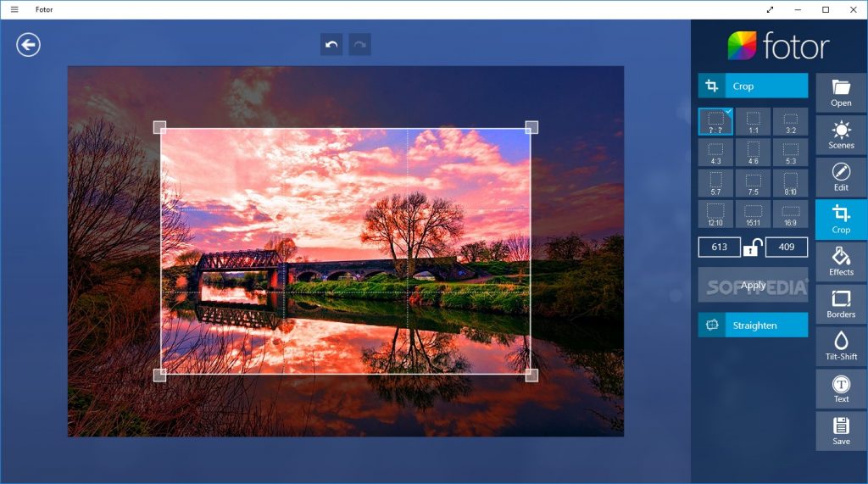
Task: Open the Scenes panel
Action: 841,135
